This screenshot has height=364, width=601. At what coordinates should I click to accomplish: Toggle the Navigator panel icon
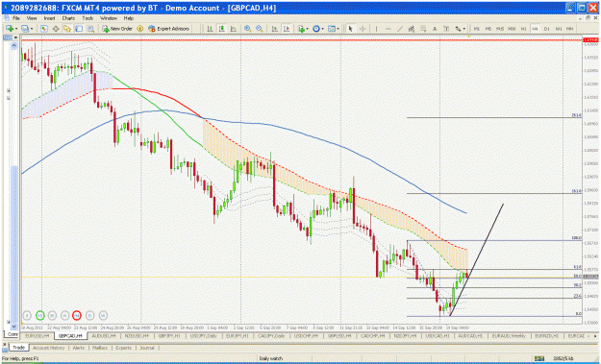[x=67, y=29]
